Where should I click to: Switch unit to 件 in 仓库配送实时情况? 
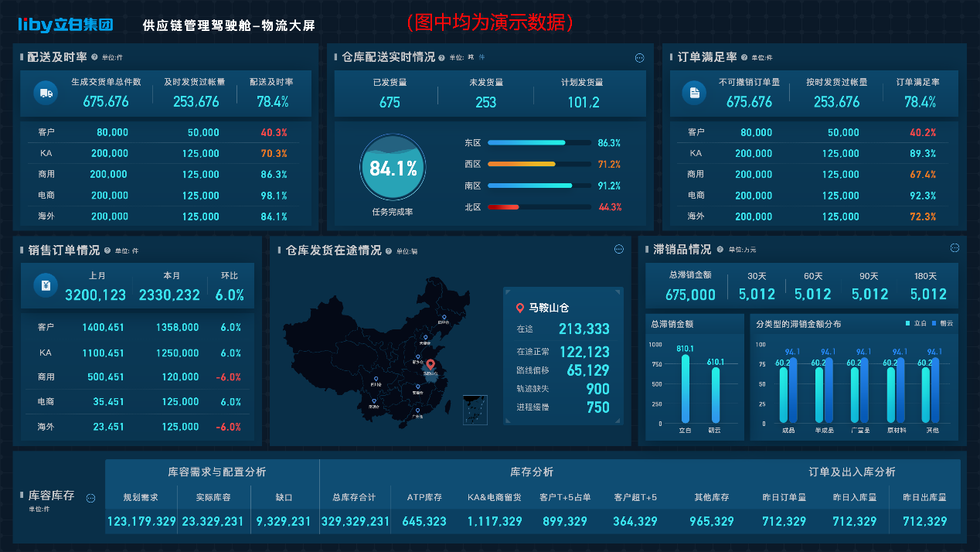482,57
